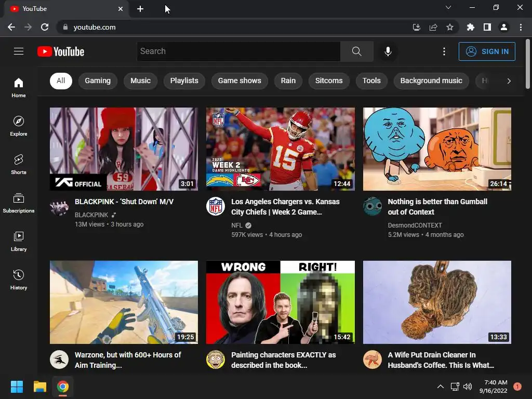The height and width of the screenshot is (399, 532).
Task: Open tab search chevron in title bar
Action: point(448,7)
